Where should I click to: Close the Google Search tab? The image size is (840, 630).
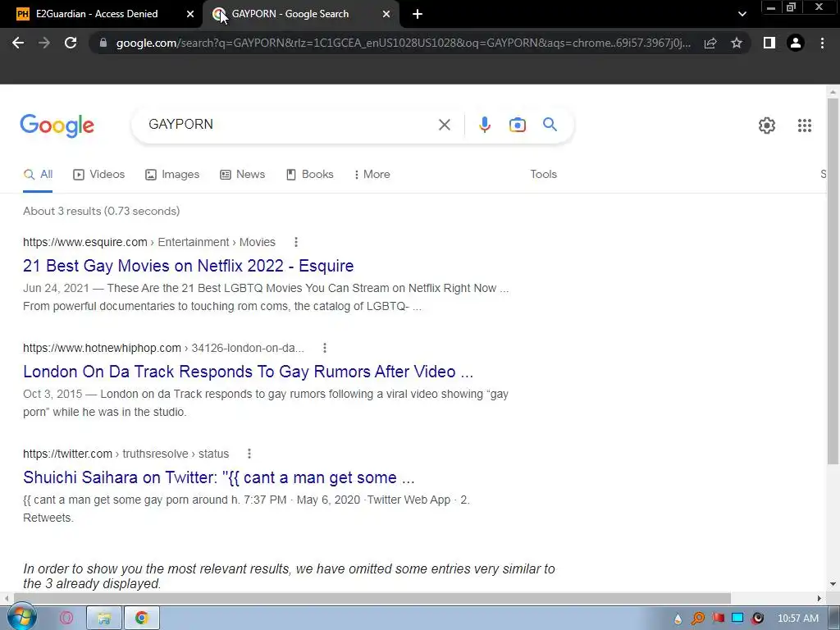click(386, 14)
